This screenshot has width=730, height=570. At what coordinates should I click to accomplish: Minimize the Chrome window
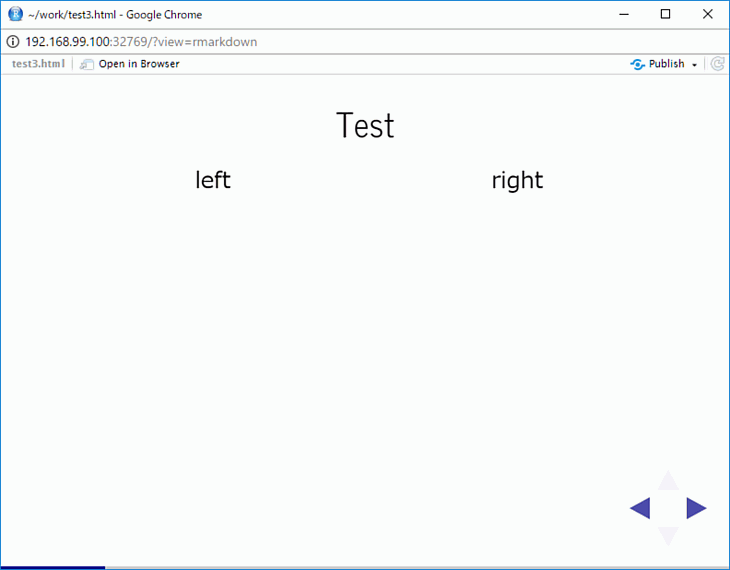(x=624, y=14)
